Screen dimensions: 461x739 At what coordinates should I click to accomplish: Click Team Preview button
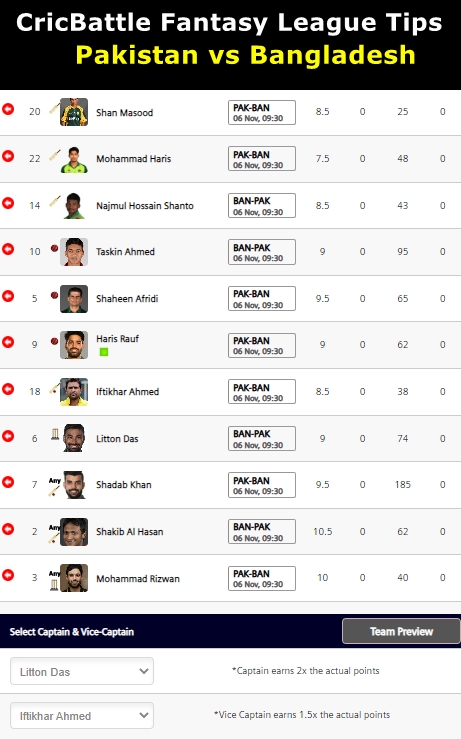click(x=401, y=632)
